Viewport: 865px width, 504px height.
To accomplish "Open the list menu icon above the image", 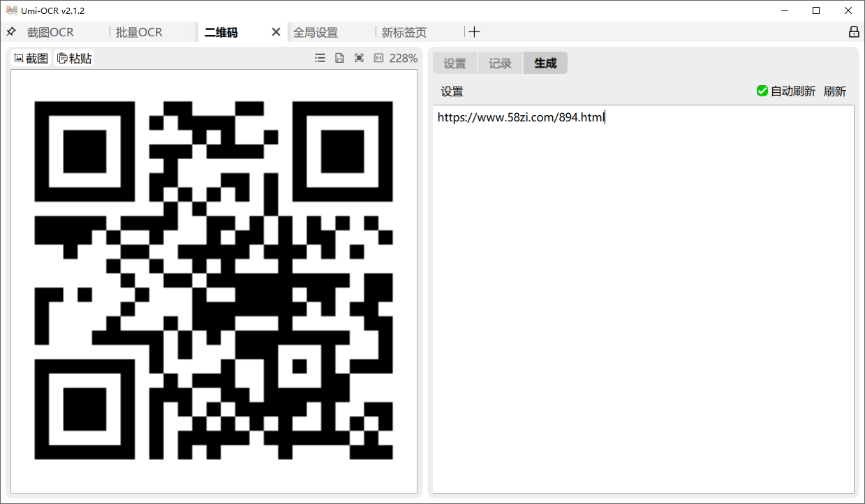I will pos(320,58).
